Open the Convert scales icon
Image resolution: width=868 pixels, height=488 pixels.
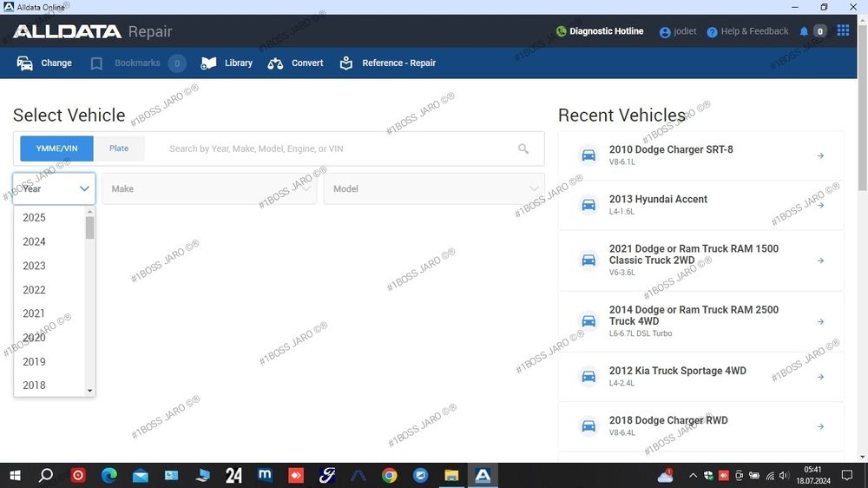(275, 63)
